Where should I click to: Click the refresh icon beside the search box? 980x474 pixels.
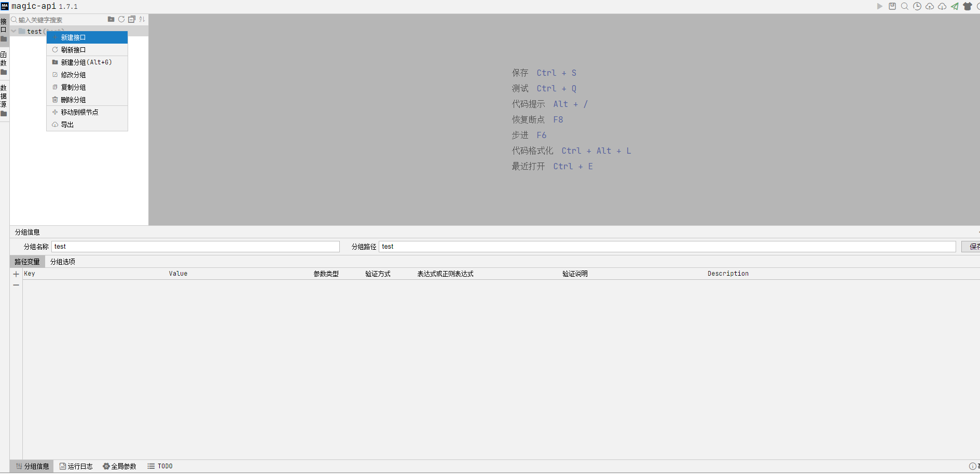click(x=121, y=19)
